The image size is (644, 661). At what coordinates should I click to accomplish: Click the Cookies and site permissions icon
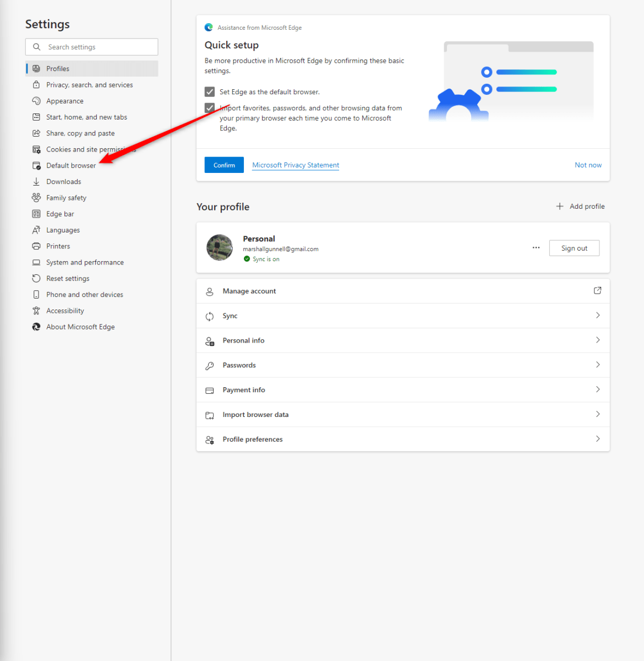36,149
